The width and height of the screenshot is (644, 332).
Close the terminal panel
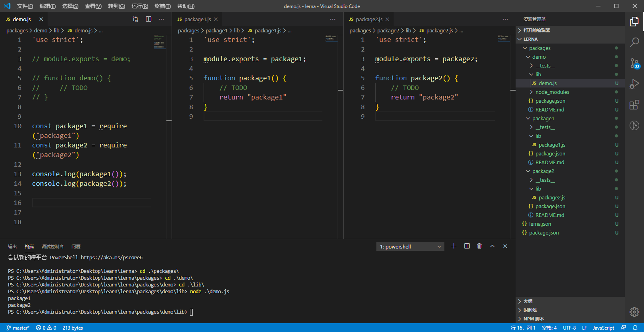tap(505, 246)
